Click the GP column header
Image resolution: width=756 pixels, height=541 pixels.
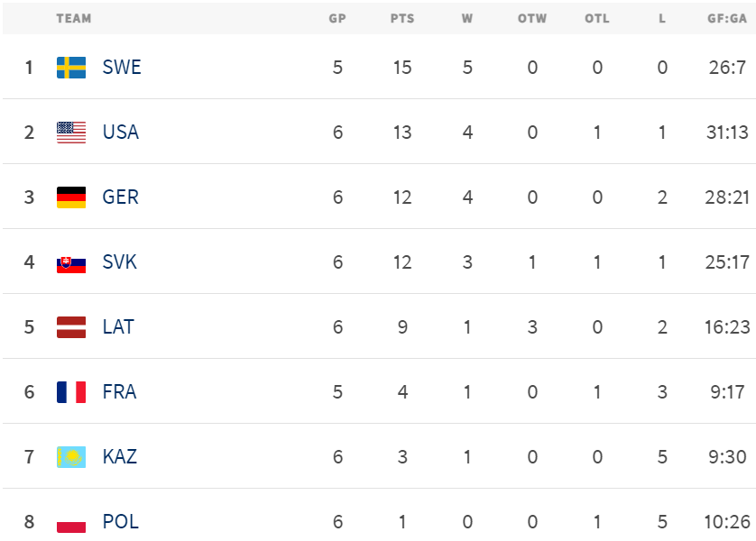pos(337,18)
